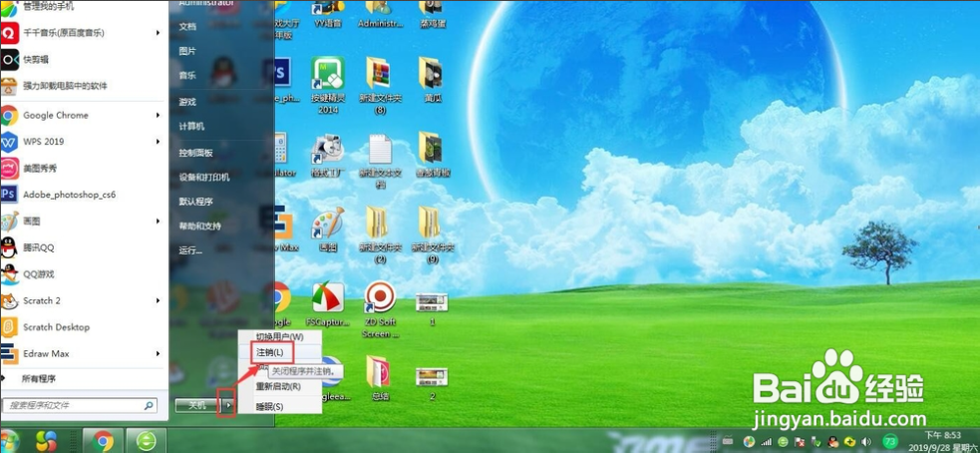This screenshot has height=453, width=980.
Task: Open Action Center flag icon in tray
Action: pyautogui.click(x=800, y=442)
